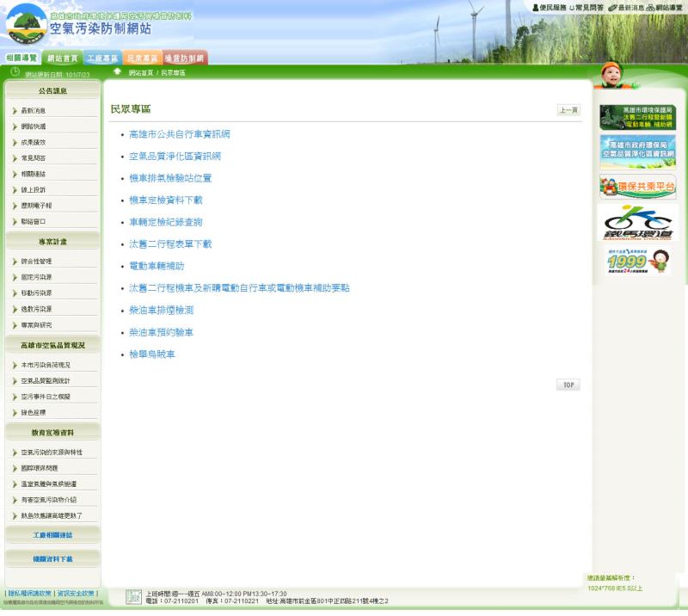Select 空污事件日之樹蔭 in the sidebar
This screenshot has height=616, width=688.
click(x=46, y=397)
